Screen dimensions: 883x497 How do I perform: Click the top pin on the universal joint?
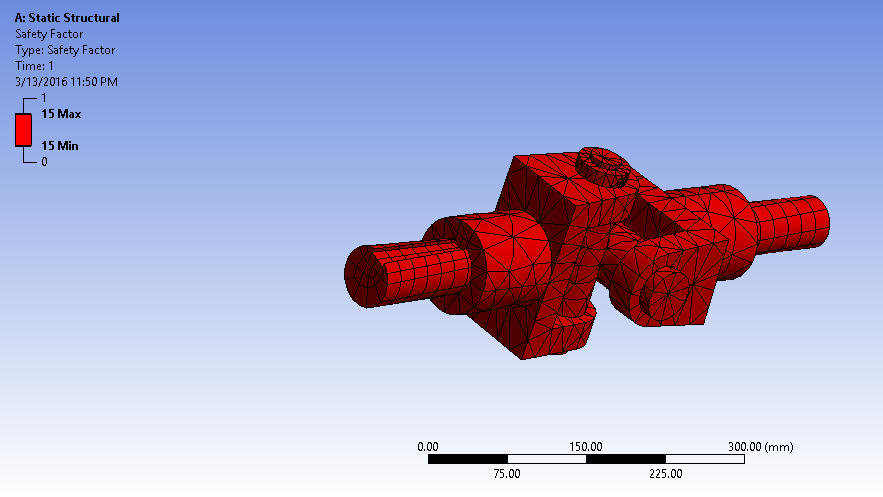pyautogui.click(x=603, y=166)
